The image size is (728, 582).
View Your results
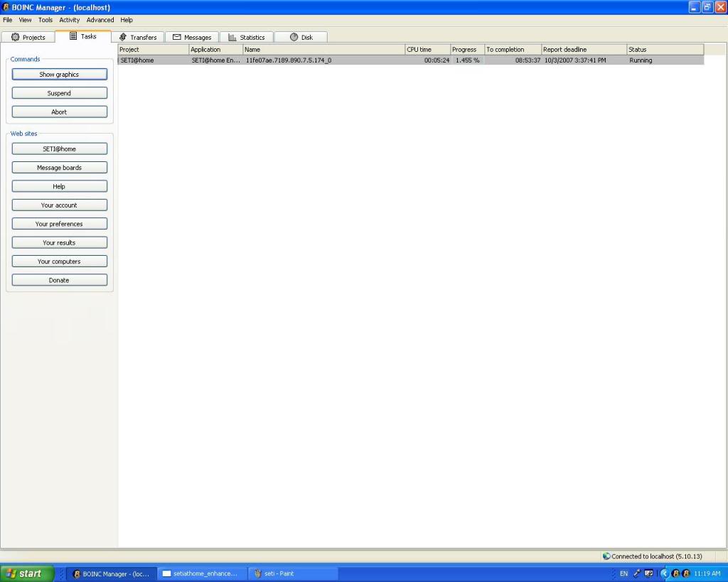point(60,243)
